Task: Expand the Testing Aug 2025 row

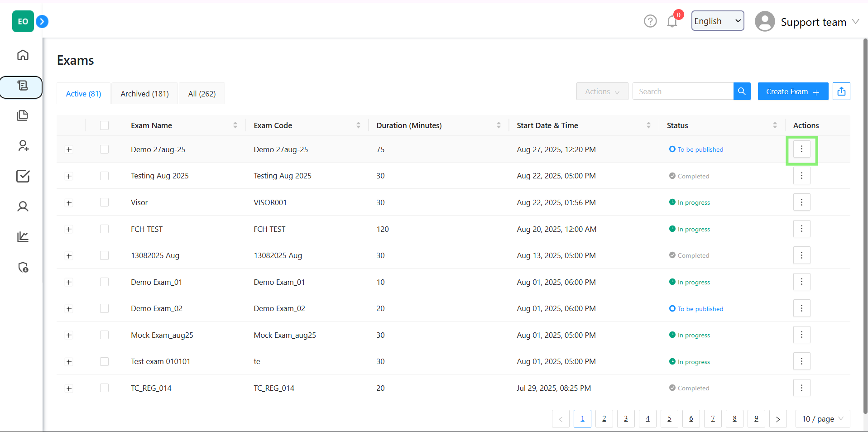Action: [x=69, y=176]
